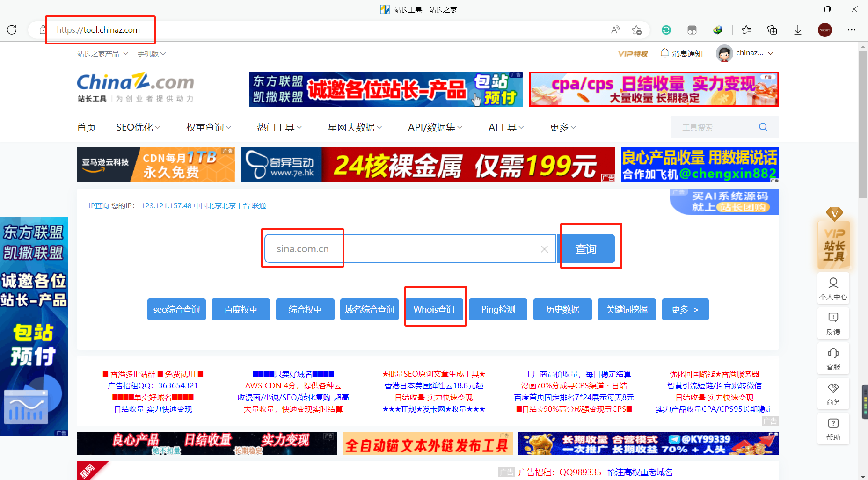Viewport: 868px width, 480px height.
Task: Click the ChinaZ.com logo
Action: point(136,87)
